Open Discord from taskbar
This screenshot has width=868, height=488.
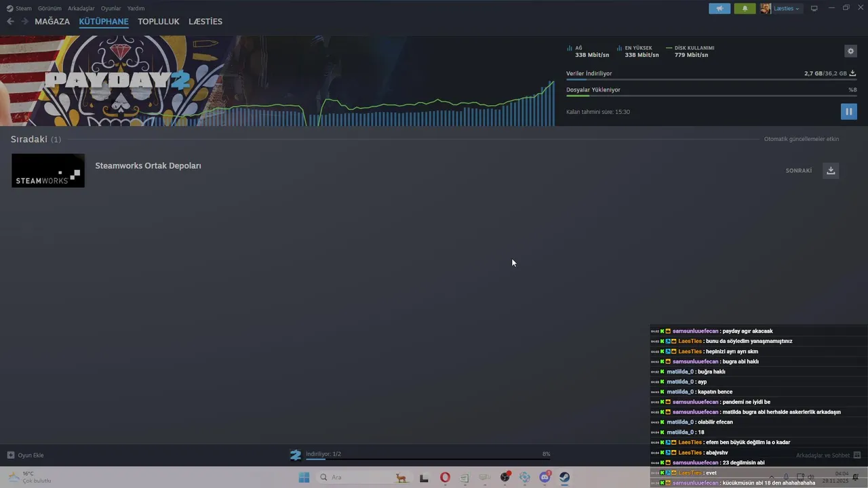(545, 477)
